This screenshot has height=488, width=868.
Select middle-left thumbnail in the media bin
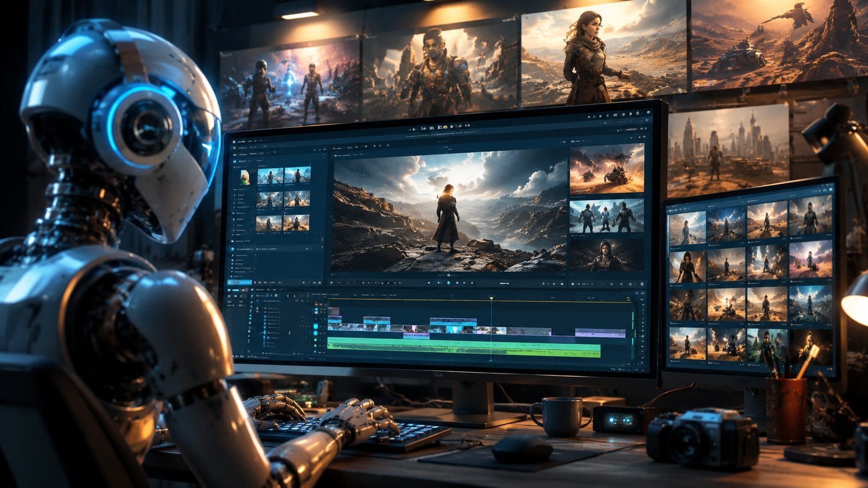point(270,199)
